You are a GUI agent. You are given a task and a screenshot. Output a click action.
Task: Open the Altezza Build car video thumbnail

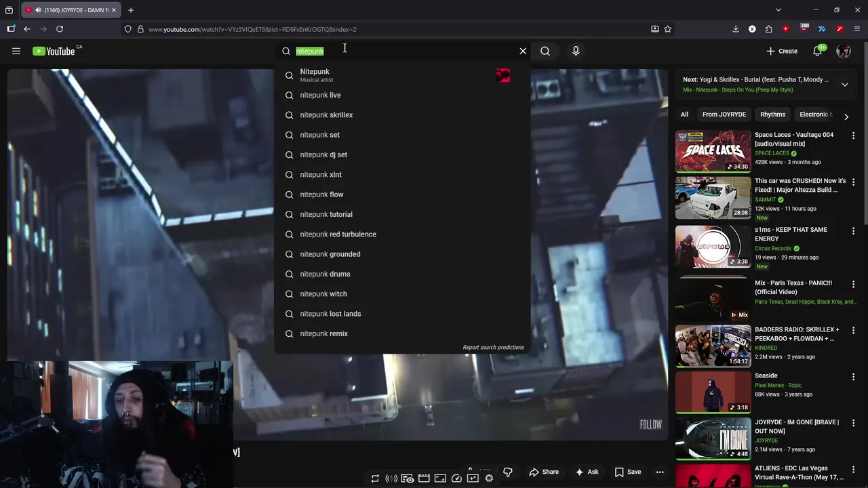[x=713, y=198]
